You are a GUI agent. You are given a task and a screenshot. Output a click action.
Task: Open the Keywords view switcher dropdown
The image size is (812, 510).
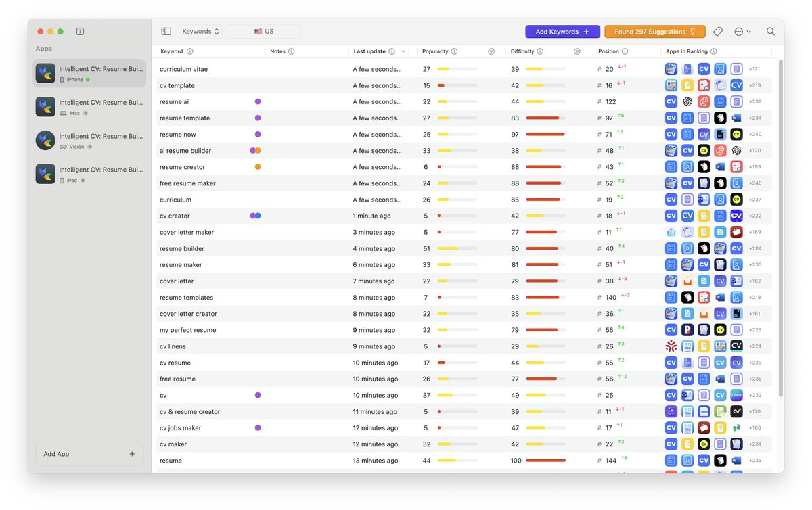pos(200,31)
